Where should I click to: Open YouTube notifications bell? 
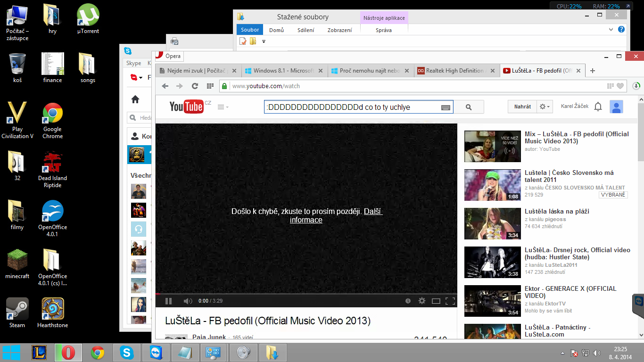[x=598, y=107]
